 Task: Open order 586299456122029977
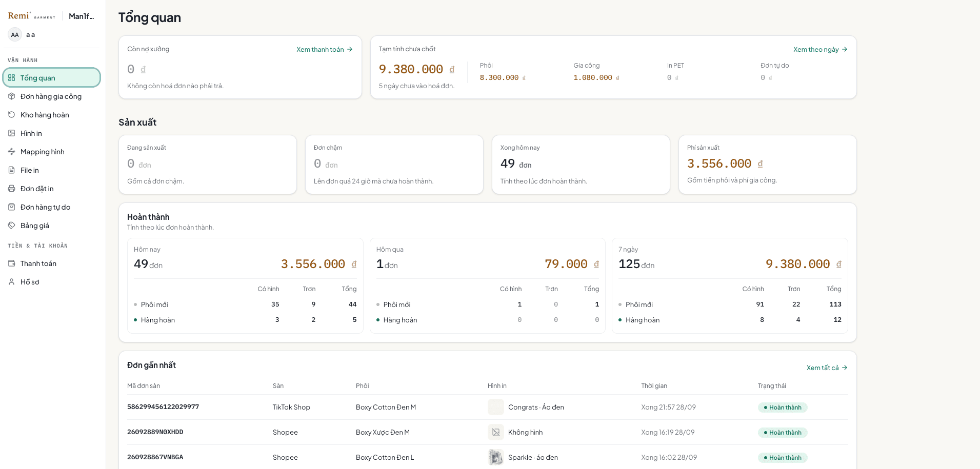(163, 407)
